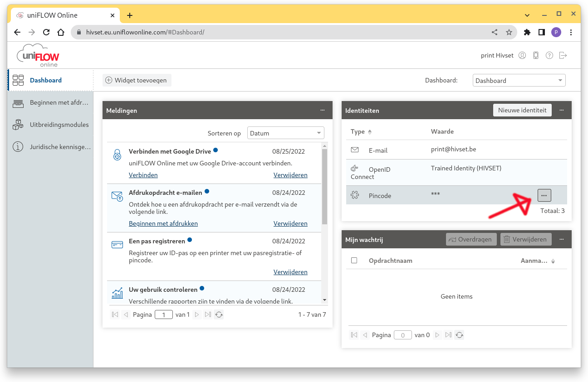Image resolution: width=588 pixels, height=382 pixels.
Task: Click the logout icon in the header
Action: [563, 55]
